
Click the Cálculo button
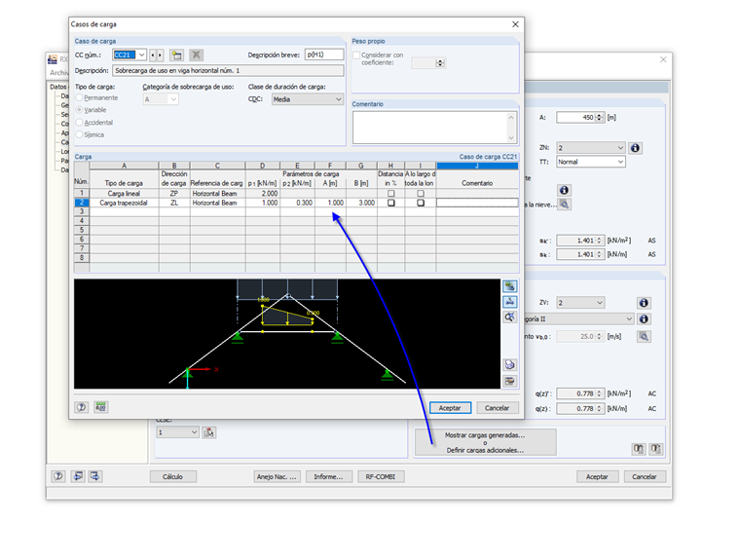(172, 476)
